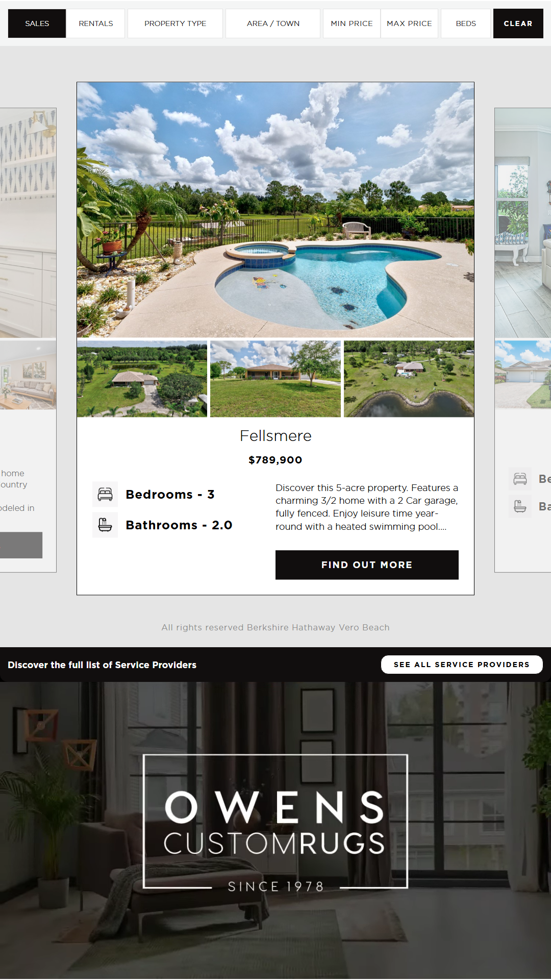Image resolution: width=551 pixels, height=980 pixels.
Task: Click See All Service Providers
Action: (x=462, y=665)
